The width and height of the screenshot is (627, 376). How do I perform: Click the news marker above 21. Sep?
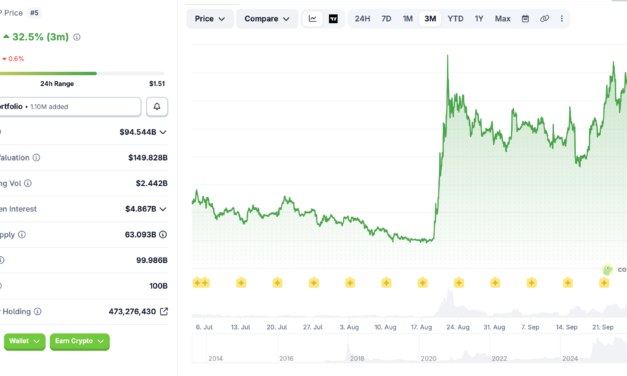(604, 283)
